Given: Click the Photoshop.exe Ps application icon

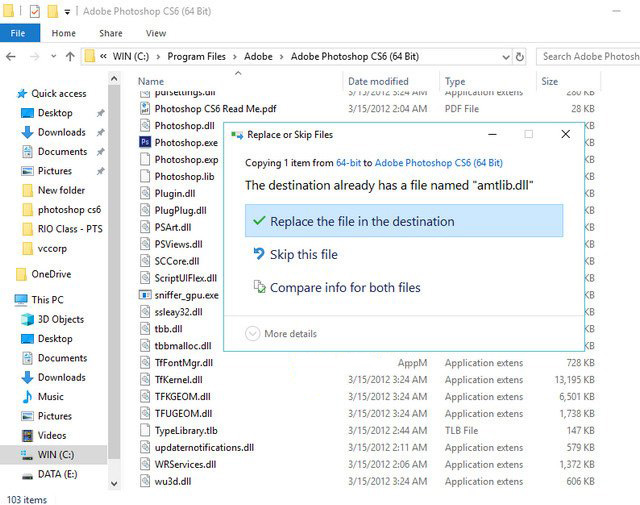Looking at the screenshot, I should pos(145,142).
